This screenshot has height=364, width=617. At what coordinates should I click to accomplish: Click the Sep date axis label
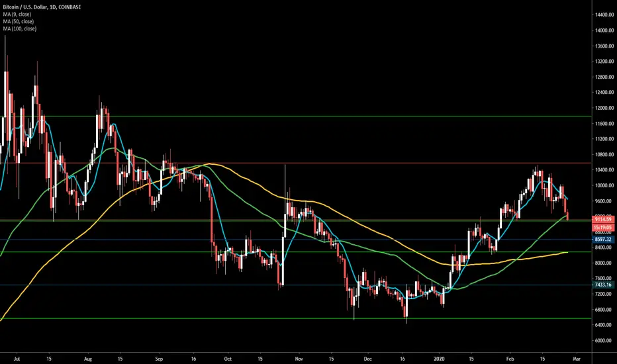click(159, 359)
